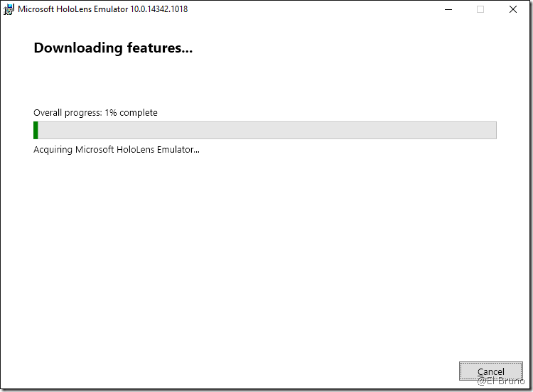Click the greyed-out maximize button
This screenshot has height=392, width=533.
point(480,10)
